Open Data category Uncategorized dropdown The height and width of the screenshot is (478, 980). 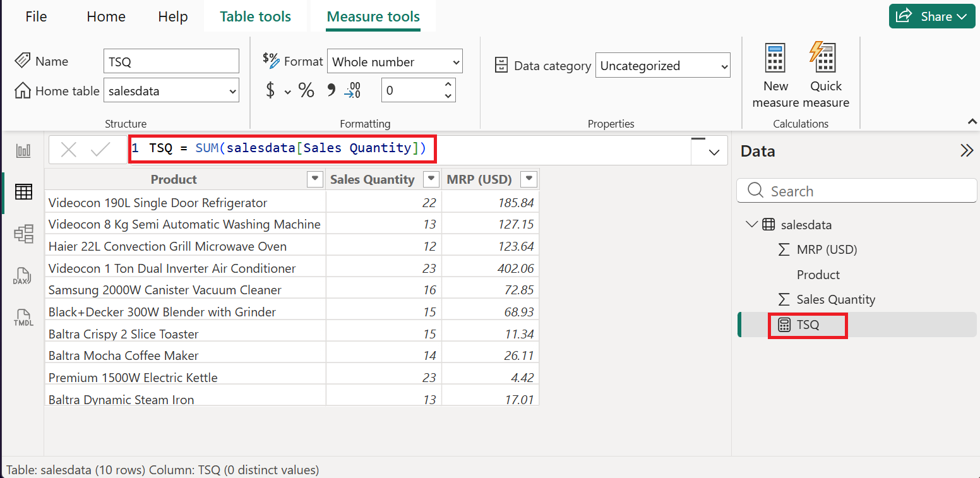coord(662,66)
